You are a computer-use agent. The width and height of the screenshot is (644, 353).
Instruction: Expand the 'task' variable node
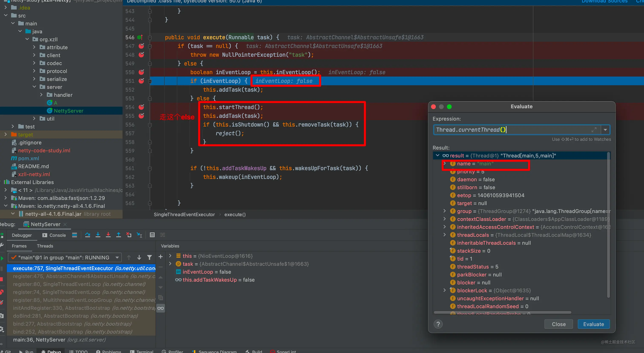(x=170, y=264)
